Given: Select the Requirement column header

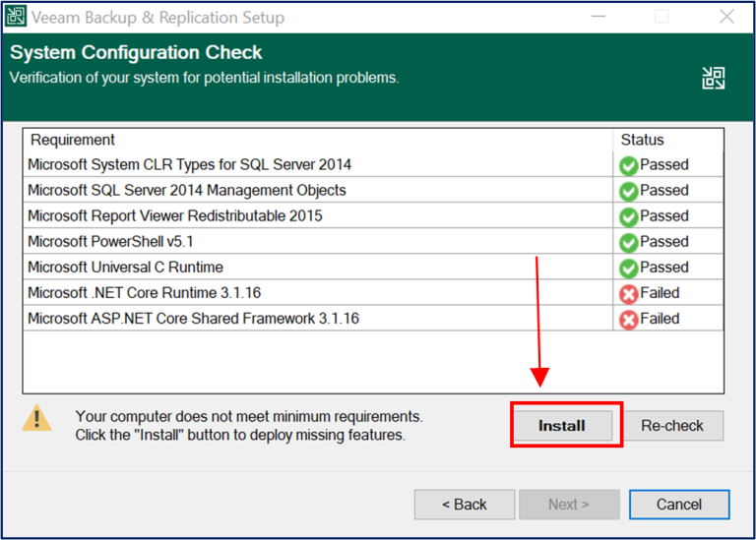Looking at the screenshot, I should (72, 140).
